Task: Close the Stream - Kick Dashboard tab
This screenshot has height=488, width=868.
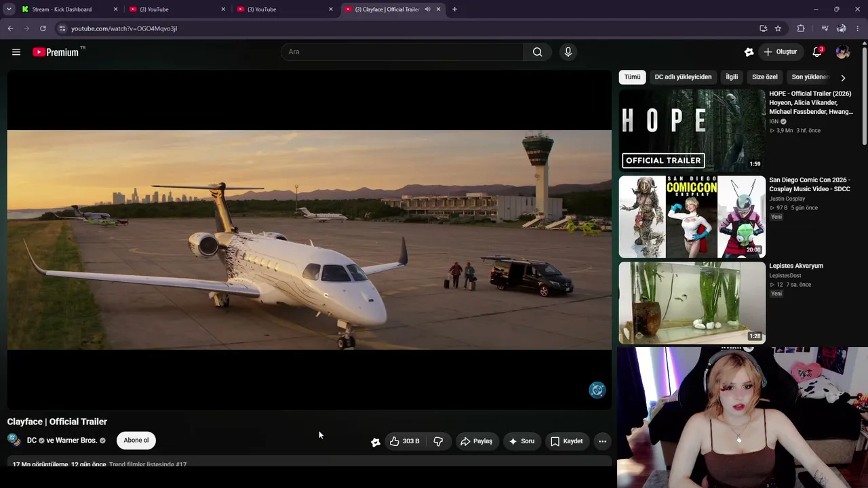Action: [x=115, y=9]
